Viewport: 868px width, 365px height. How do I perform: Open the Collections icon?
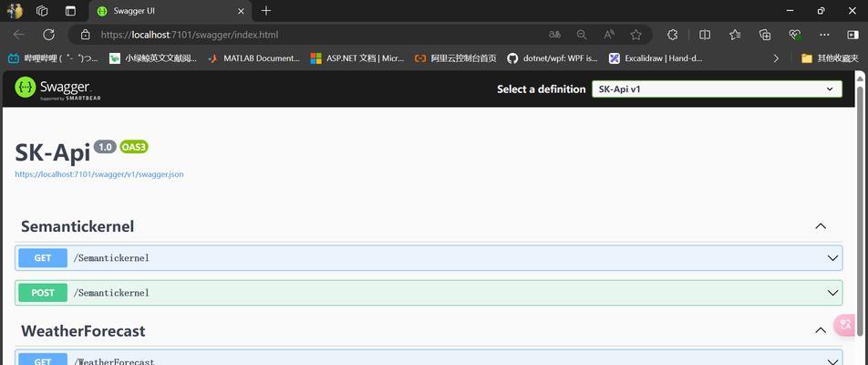click(765, 35)
